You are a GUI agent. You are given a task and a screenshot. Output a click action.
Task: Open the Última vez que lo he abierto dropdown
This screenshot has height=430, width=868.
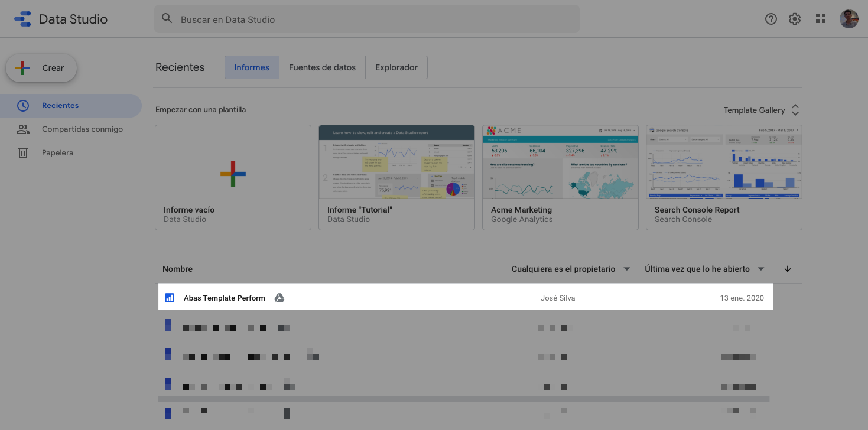704,269
